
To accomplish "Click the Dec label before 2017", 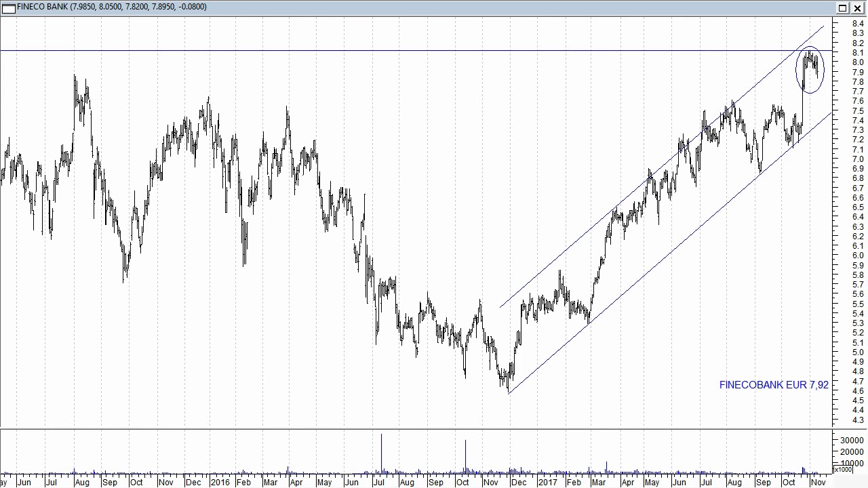I will point(519,483).
